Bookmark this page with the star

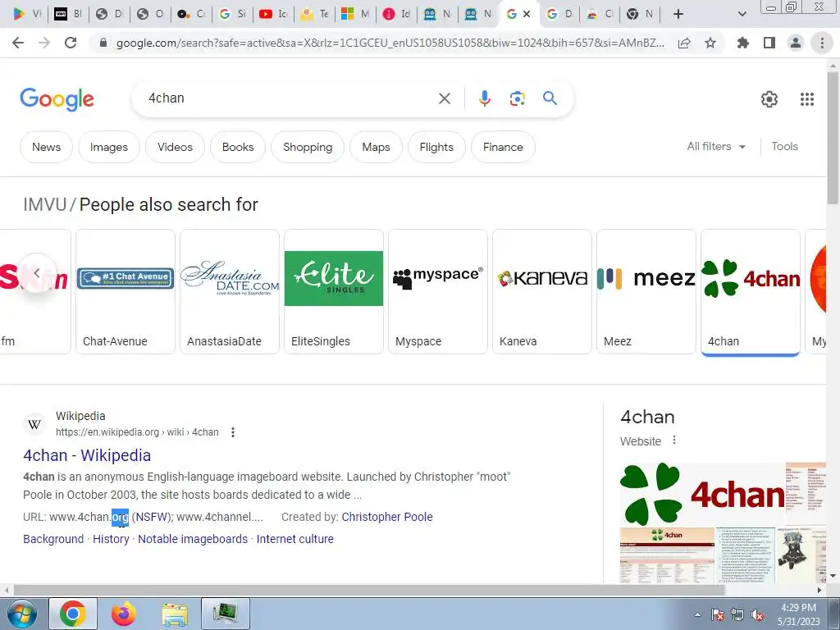pos(710,43)
